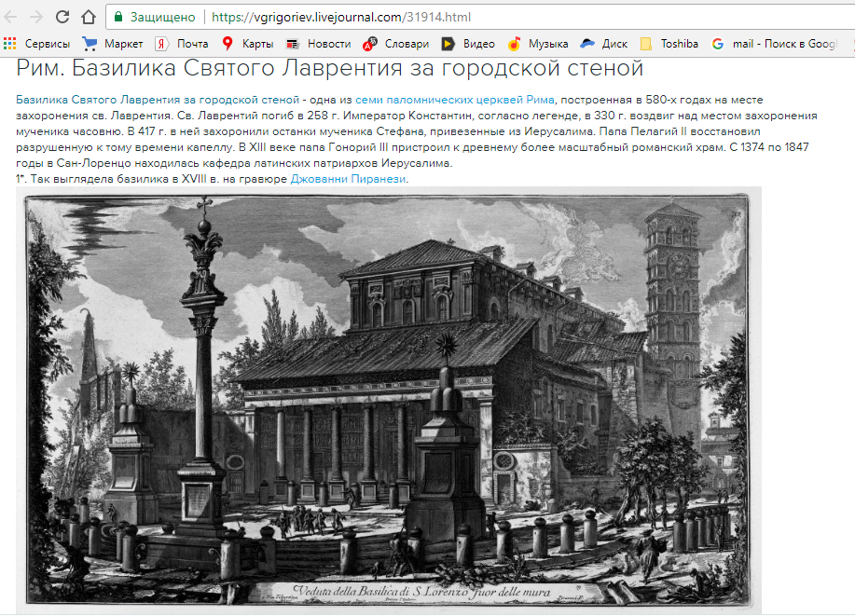Screen dimensions: 855x616
Task: Open the Словари bookmark
Action: pos(396,44)
